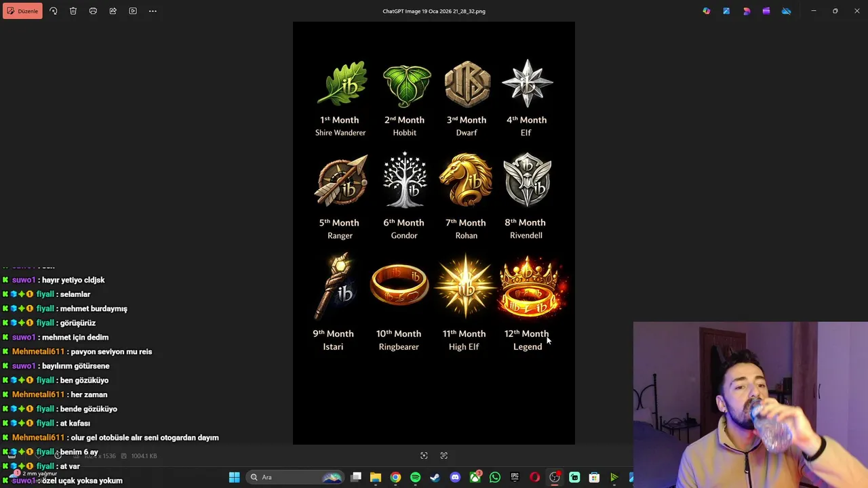Open the Xbox app with notification badge

pos(475,477)
